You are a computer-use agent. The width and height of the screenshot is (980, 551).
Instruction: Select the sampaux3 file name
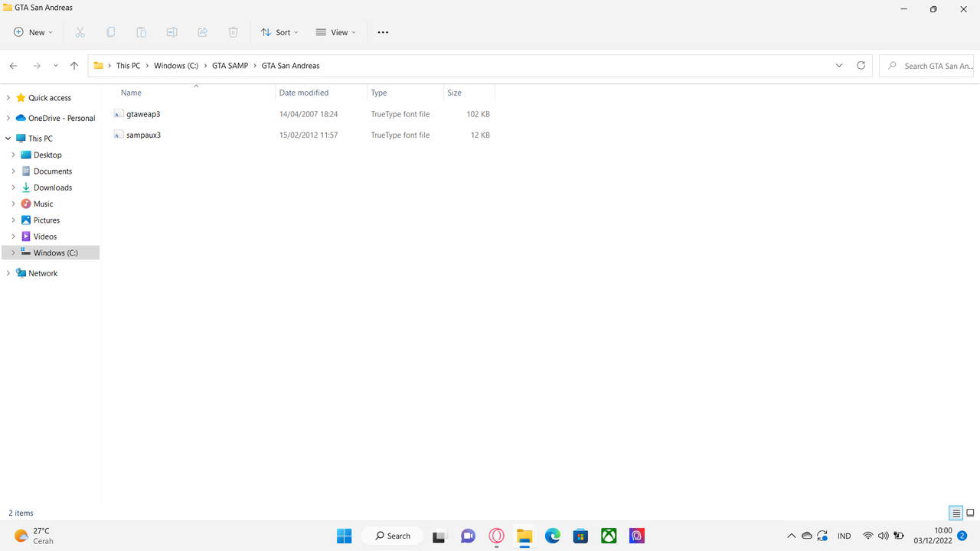pyautogui.click(x=143, y=135)
